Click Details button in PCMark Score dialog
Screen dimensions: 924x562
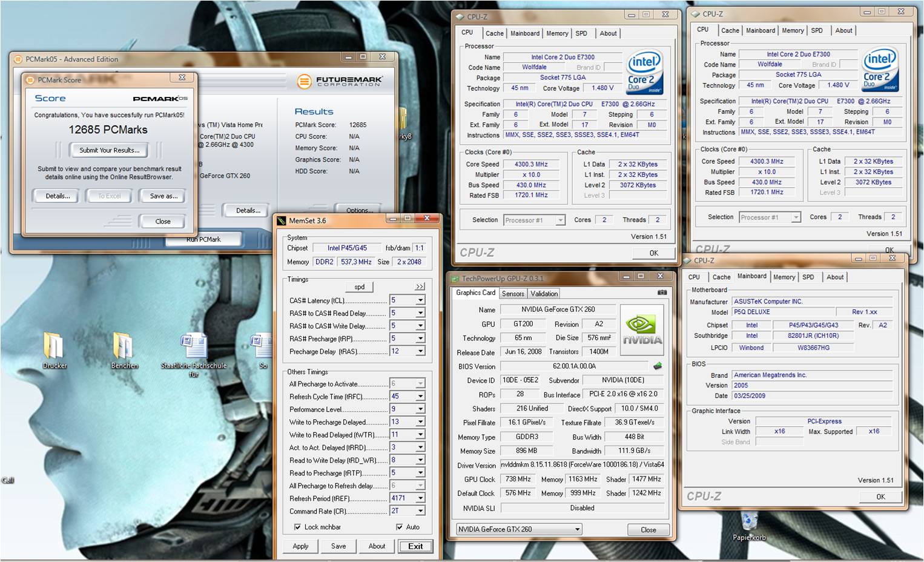pyautogui.click(x=58, y=196)
